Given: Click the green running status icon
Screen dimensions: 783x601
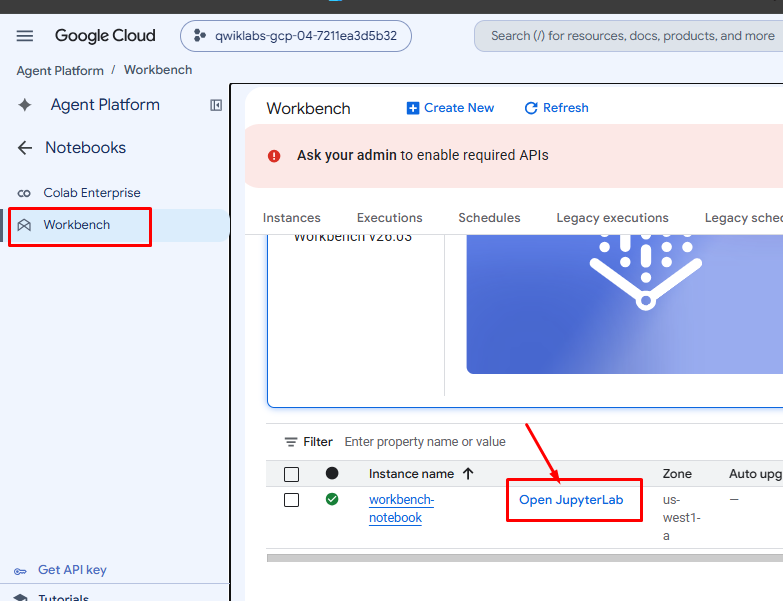Looking at the screenshot, I should (x=332, y=499).
